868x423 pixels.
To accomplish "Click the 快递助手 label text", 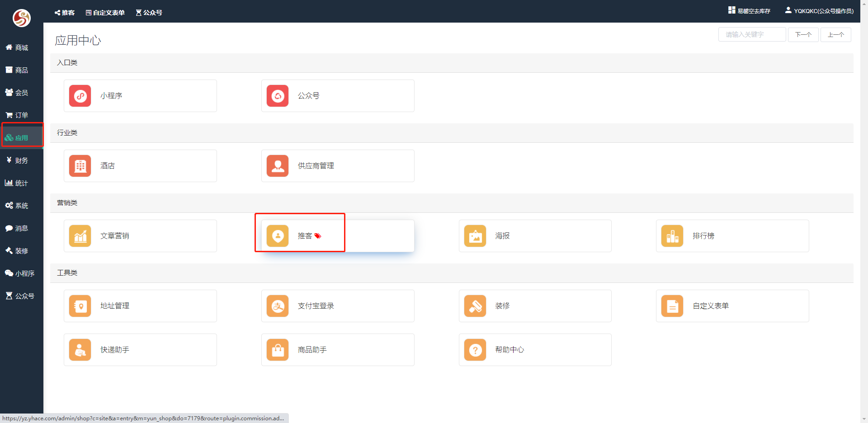I will click(x=115, y=350).
